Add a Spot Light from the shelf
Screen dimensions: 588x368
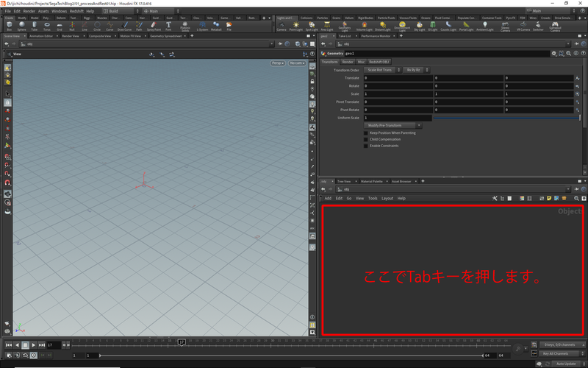[312, 26]
